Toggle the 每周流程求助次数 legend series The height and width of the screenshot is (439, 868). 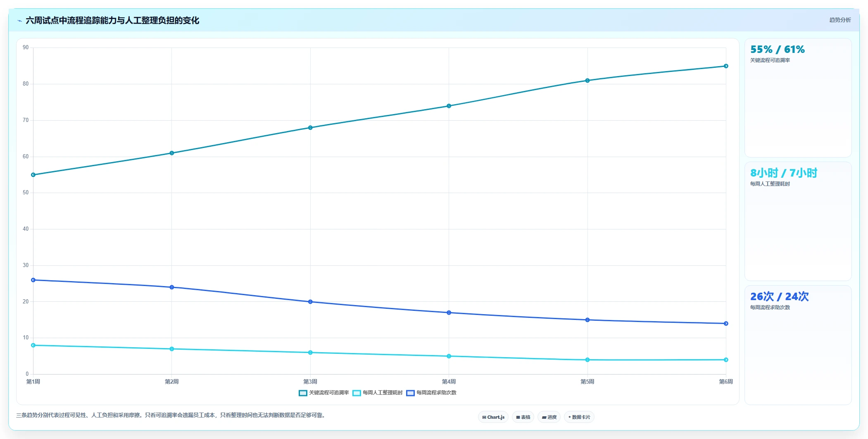pyautogui.click(x=431, y=393)
